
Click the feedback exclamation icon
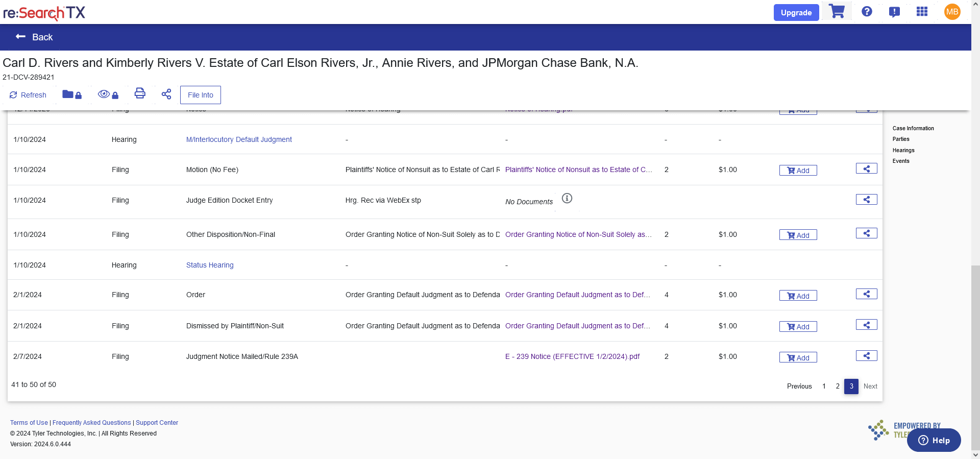coord(894,12)
